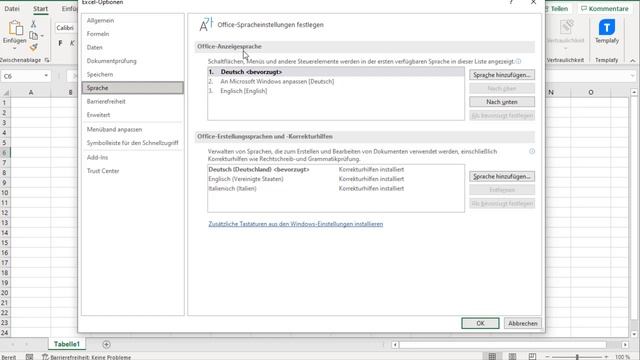The image size is (640, 360).
Task: Switch to Page Break Preview in status bar
Action: [532, 356]
